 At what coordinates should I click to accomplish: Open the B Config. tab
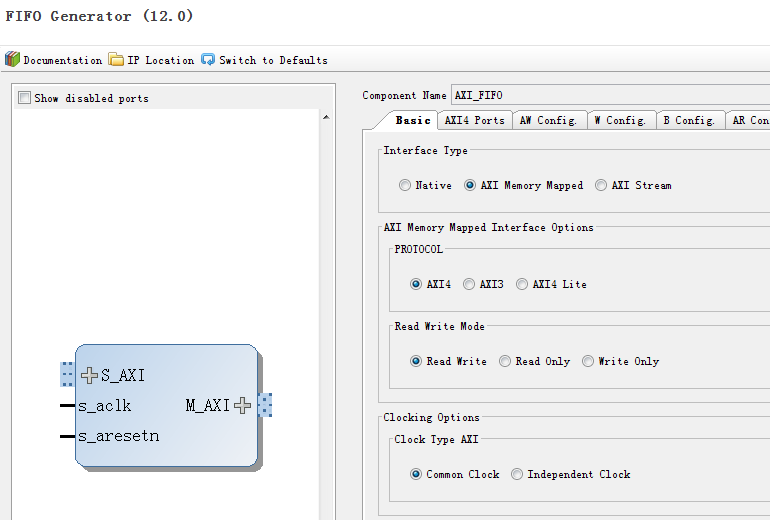(689, 120)
